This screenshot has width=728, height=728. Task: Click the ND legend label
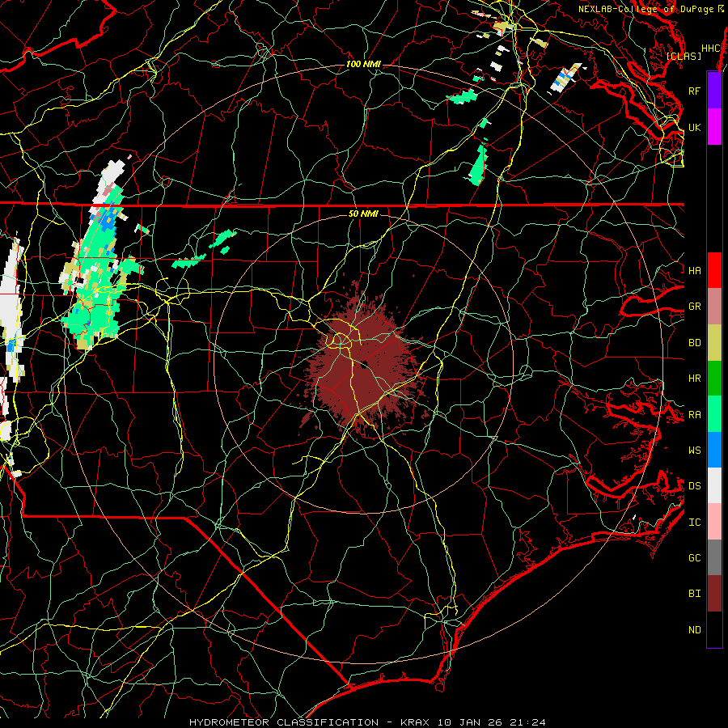(694, 630)
